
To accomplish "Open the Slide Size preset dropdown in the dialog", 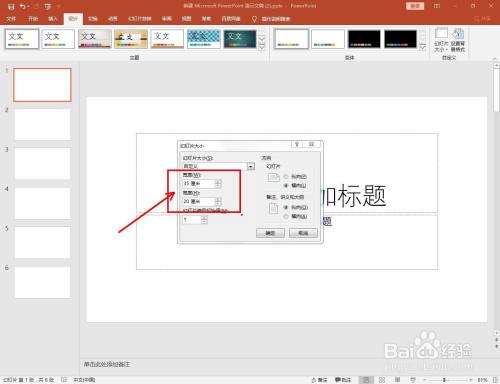I will point(251,166).
